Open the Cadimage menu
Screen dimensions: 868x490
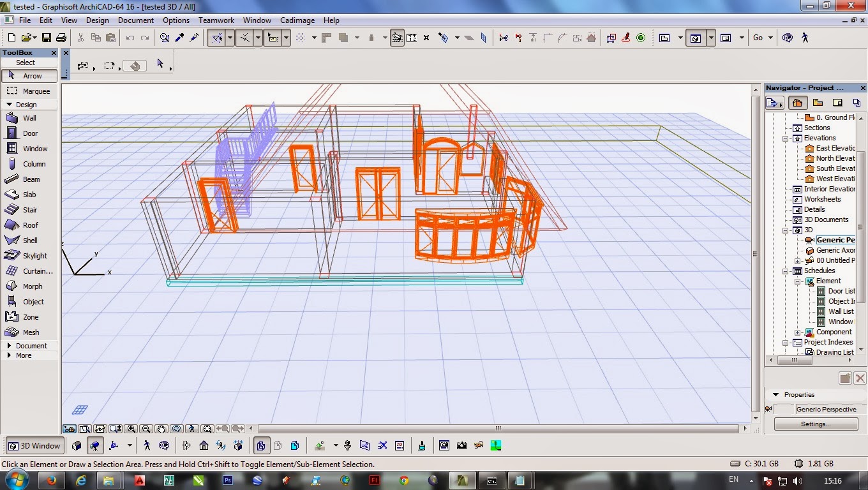click(297, 20)
